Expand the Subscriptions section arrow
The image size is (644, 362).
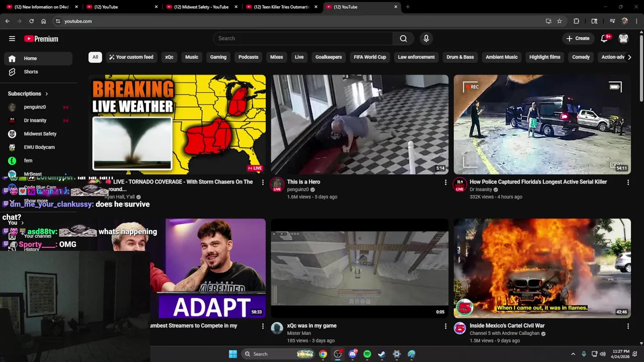[47, 94]
